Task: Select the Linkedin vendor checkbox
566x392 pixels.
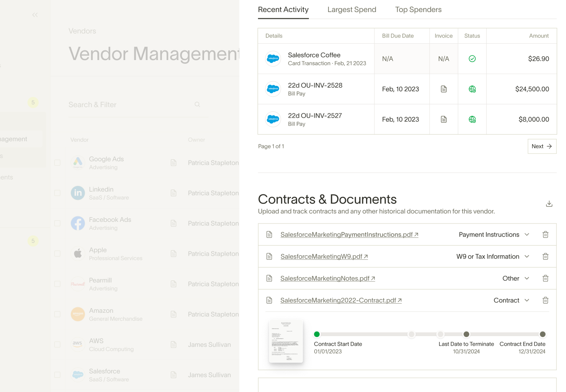Action: click(58, 193)
